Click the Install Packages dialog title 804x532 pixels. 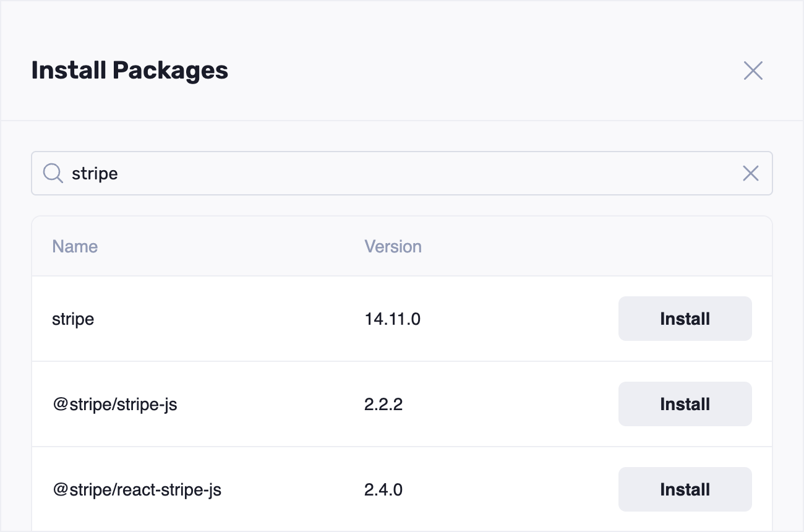click(x=130, y=71)
